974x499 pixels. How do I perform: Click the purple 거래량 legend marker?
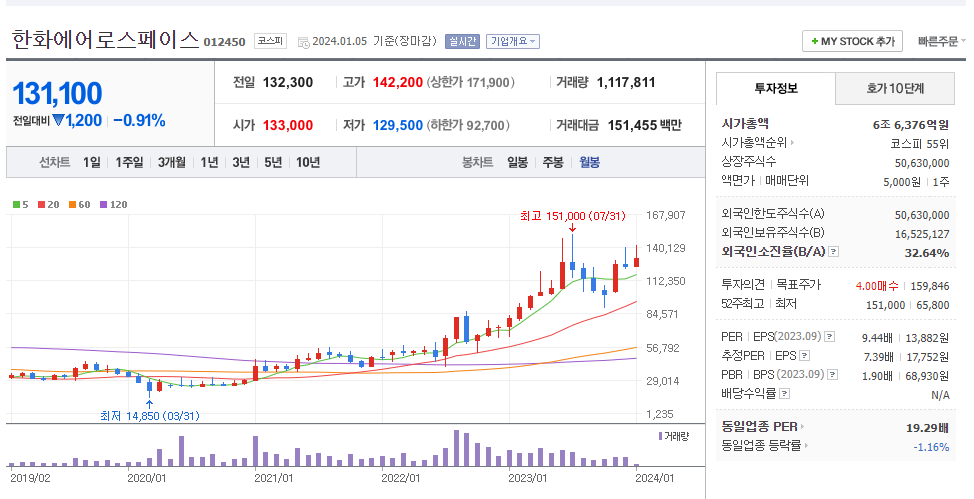click(x=660, y=436)
